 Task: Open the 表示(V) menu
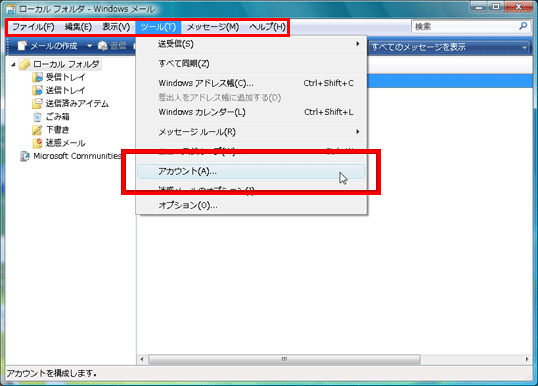click(x=116, y=27)
